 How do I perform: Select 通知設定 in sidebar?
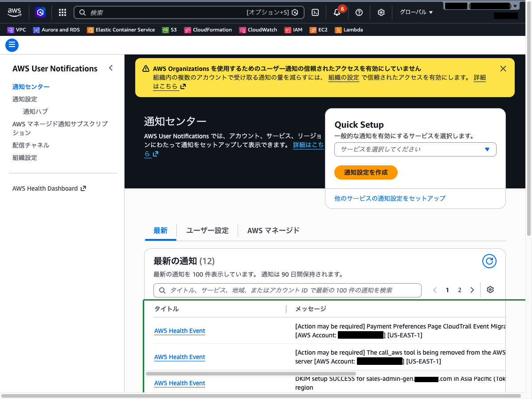click(x=25, y=99)
